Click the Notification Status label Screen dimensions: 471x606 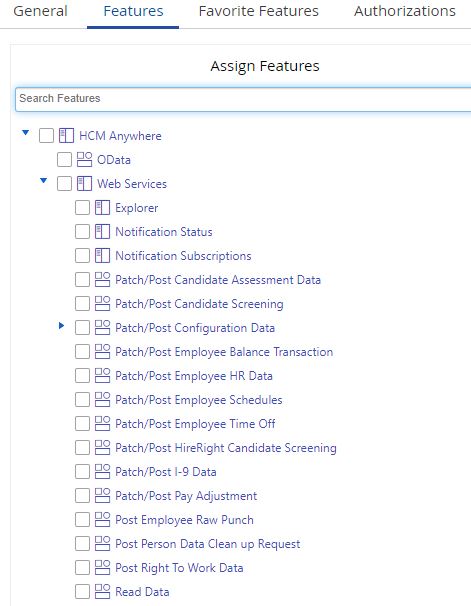[164, 232]
